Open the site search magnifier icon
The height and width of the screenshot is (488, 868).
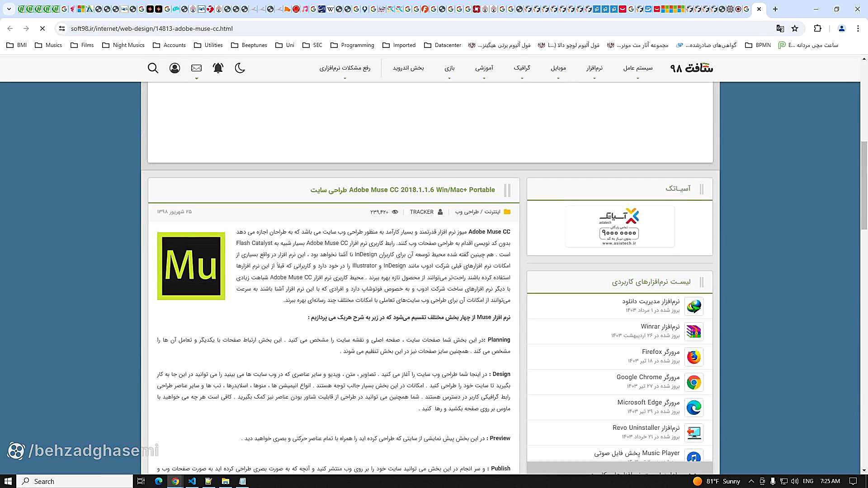click(x=153, y=68)
